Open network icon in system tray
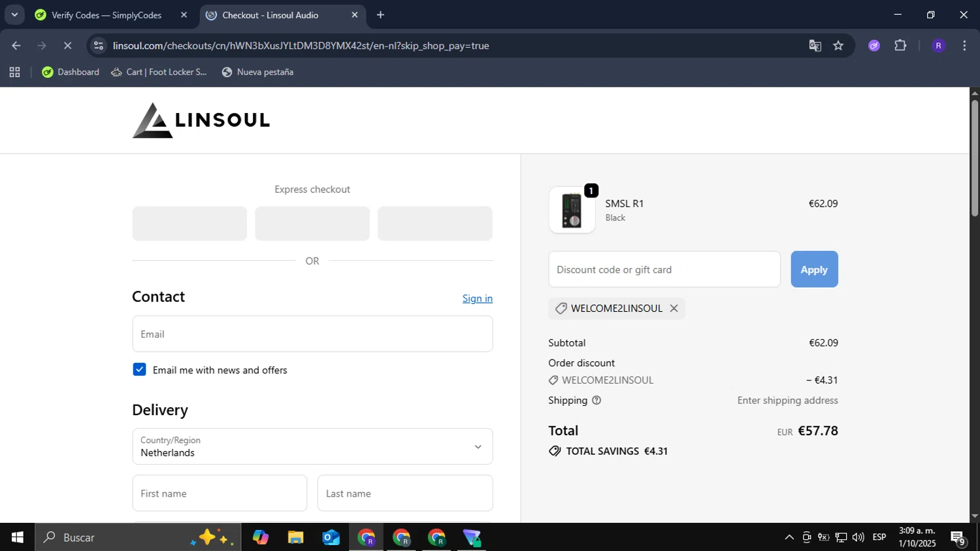 [841, 537]
